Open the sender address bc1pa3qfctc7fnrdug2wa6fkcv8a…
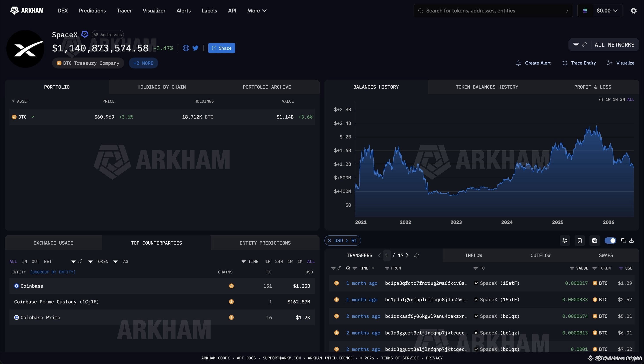Image resolution: width=644 pixels, height=364 pixels. click(426, 283)
